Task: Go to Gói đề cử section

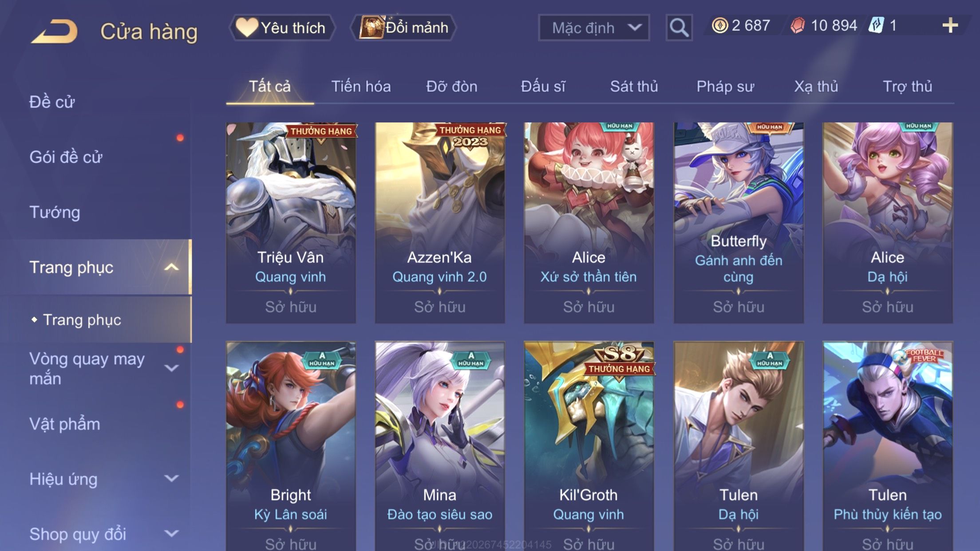Action: (x=66, y=157)
